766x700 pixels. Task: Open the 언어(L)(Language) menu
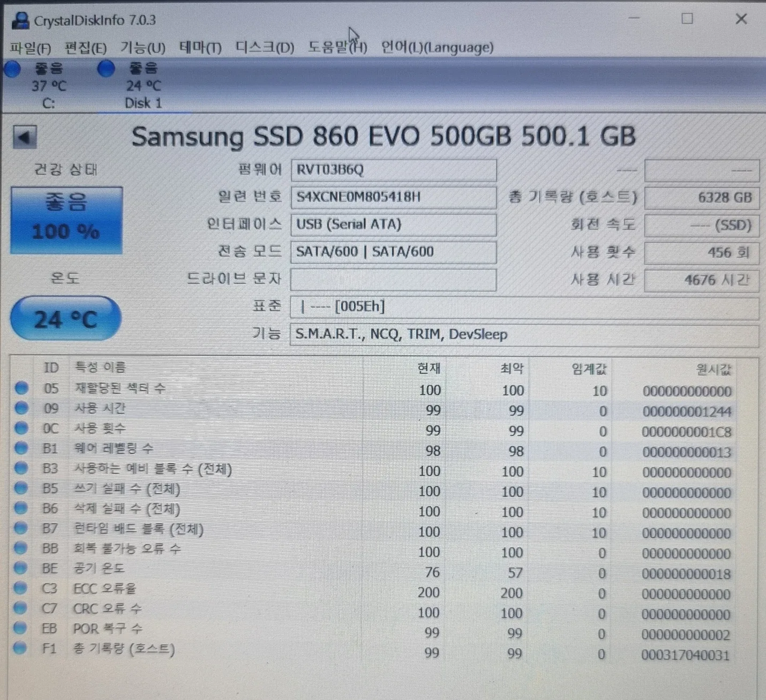click(x=437, y=48)
